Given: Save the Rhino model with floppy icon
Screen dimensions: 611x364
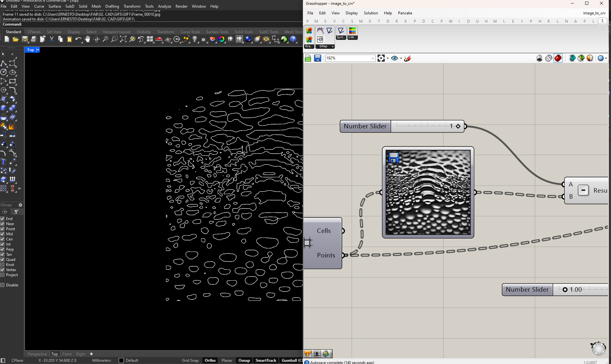Looking at the screenshot, I should 25,39.
